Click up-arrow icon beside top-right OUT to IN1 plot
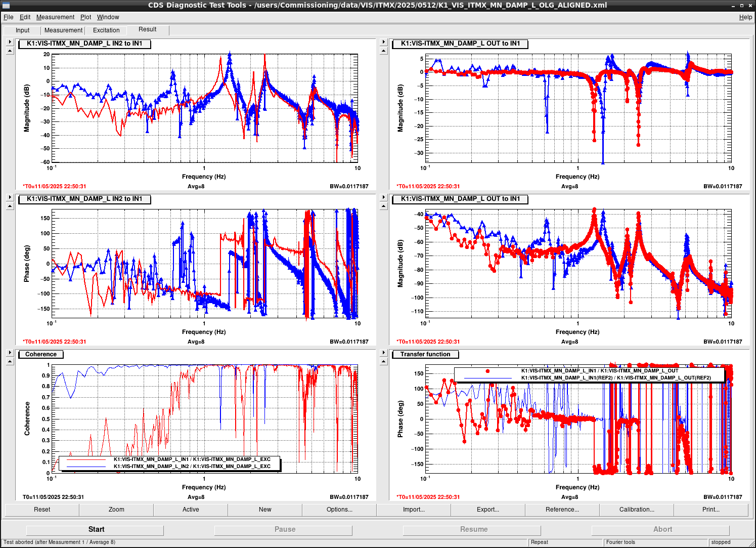This screenshot has height=548, width=756. pos(383,50)
